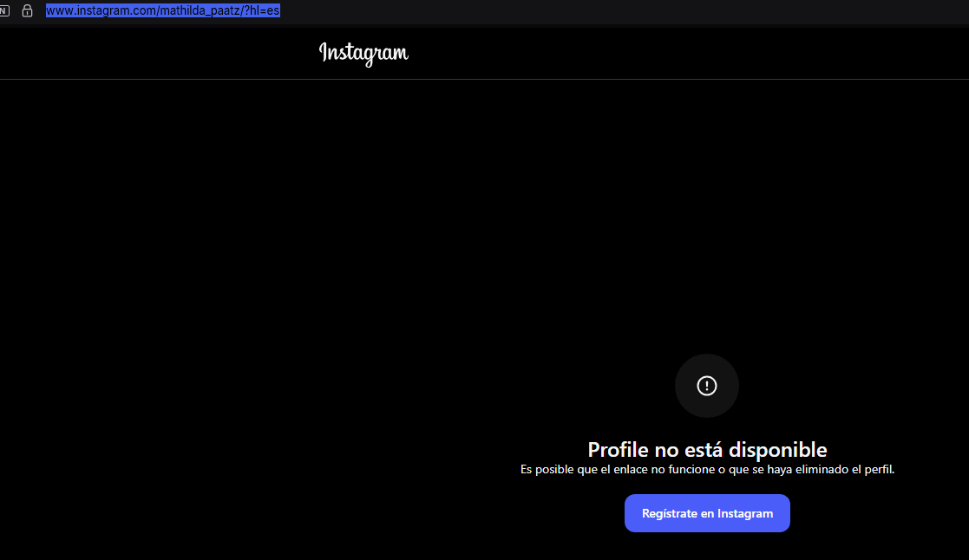969x560 pixels.
Task: Click the exclamation warning icon
Action: tap(706, 386)
